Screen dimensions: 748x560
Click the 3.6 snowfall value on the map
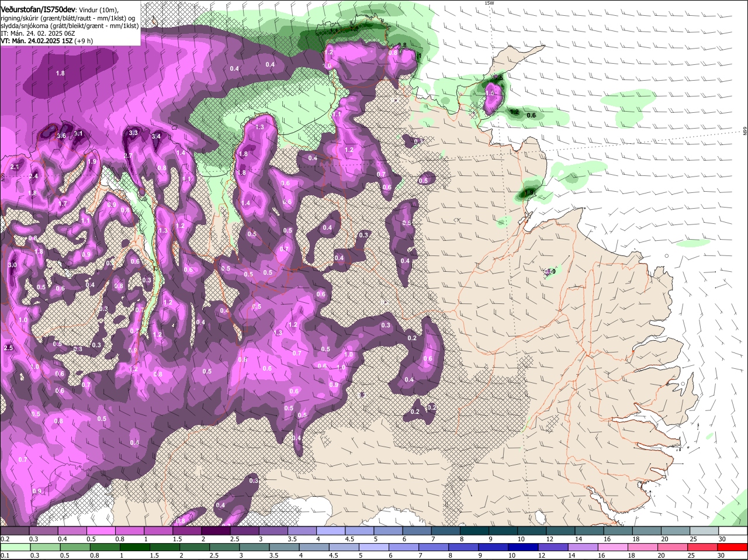(61, 136)
